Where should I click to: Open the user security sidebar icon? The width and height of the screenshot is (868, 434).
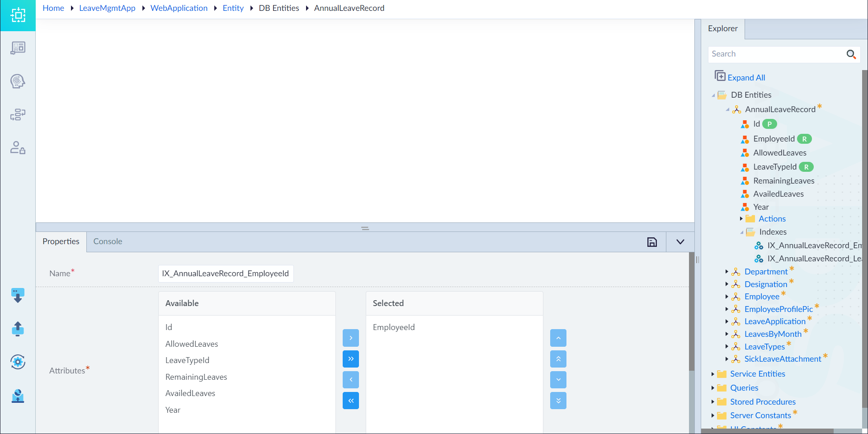coord(18,148)
